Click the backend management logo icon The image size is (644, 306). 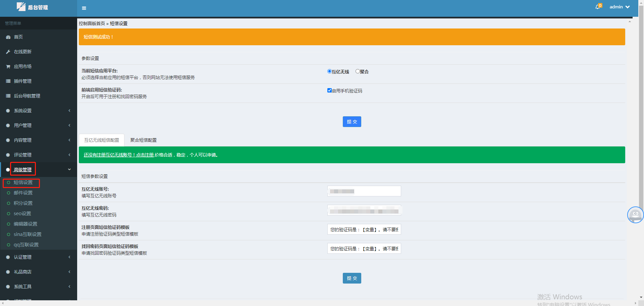click(x=21, y=7)
